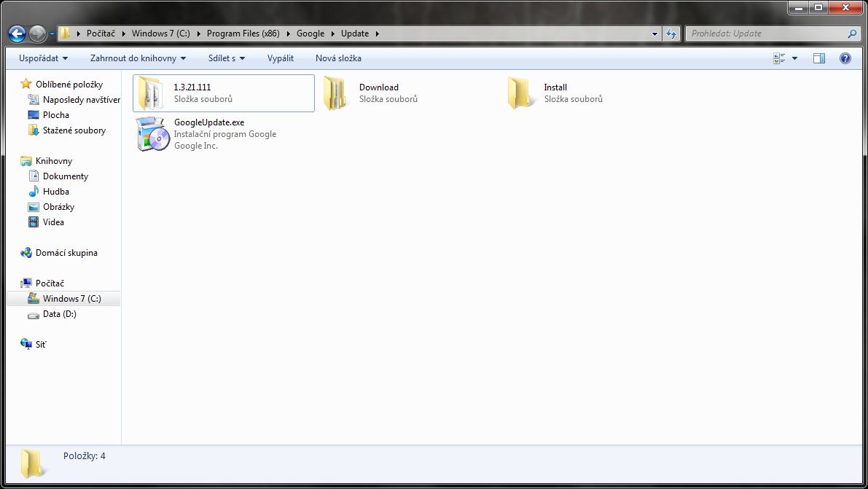Go to Program Files (x86) breadcrumb
This screenshot has height=489, width=868.
[x=243, y=34]
